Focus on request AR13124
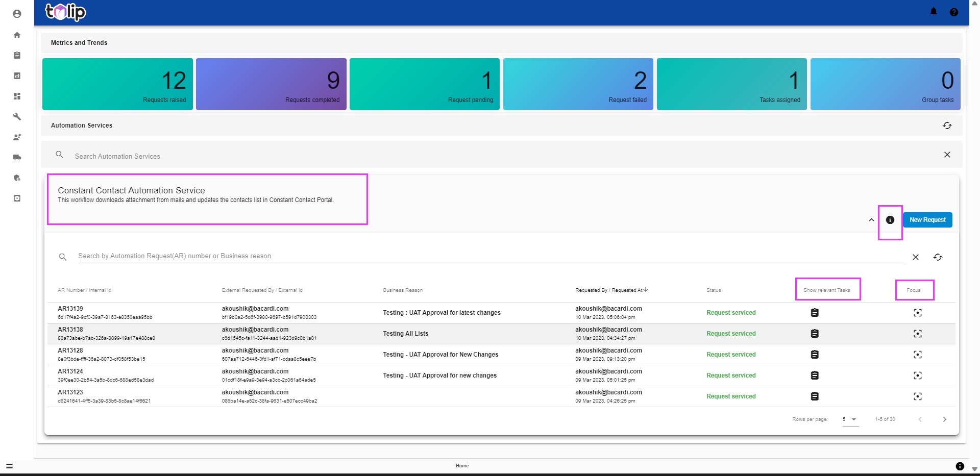The height and width of the screenshot is (476, 980). [x=918, y=375]
